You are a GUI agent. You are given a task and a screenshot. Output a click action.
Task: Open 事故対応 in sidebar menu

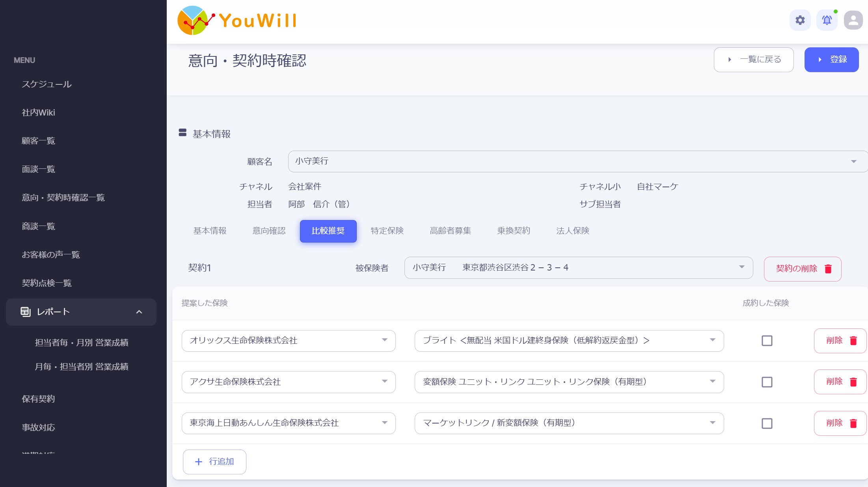pos(38,427)
